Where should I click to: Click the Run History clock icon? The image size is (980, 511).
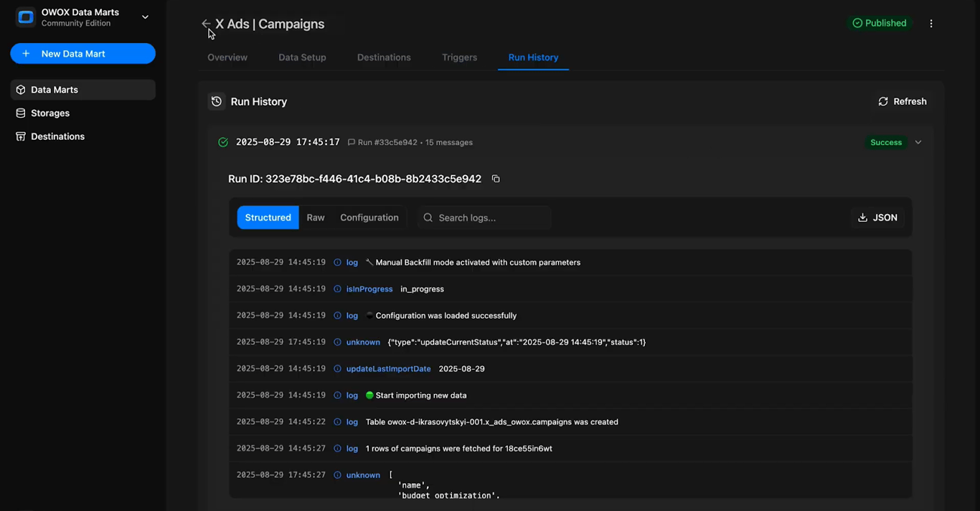[216, 101]
